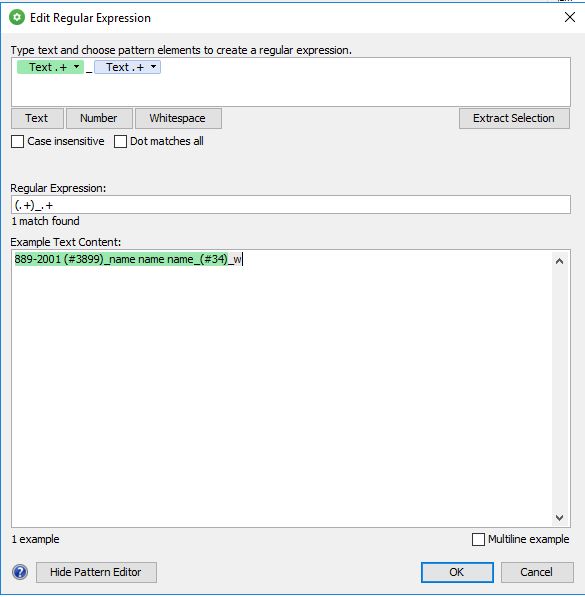Focus the Regular Expression input field
Image resolution: width=585 pixels, height=597 pixels.
click(291, 205)
